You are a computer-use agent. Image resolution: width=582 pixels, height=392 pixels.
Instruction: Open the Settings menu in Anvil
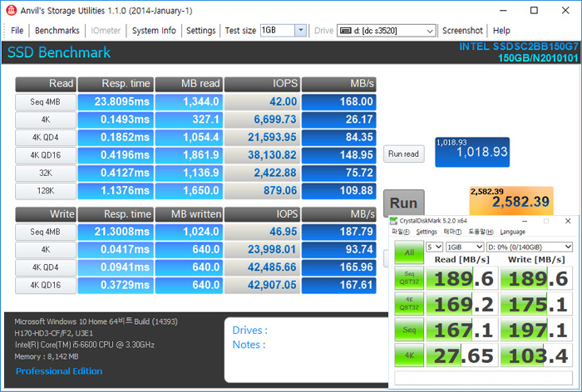pos(201,31)
